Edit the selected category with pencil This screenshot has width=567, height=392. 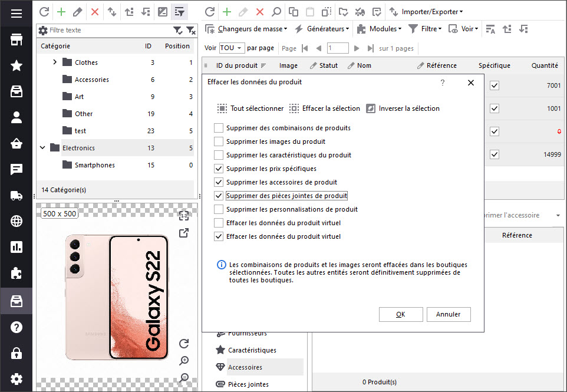[x=77, y=12]
